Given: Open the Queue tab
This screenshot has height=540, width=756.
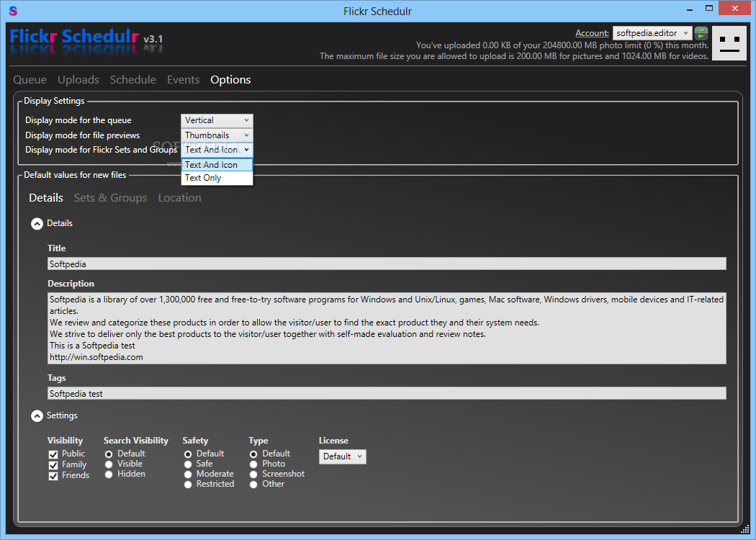Looking at the screenshot, I should tap(30, 79).
